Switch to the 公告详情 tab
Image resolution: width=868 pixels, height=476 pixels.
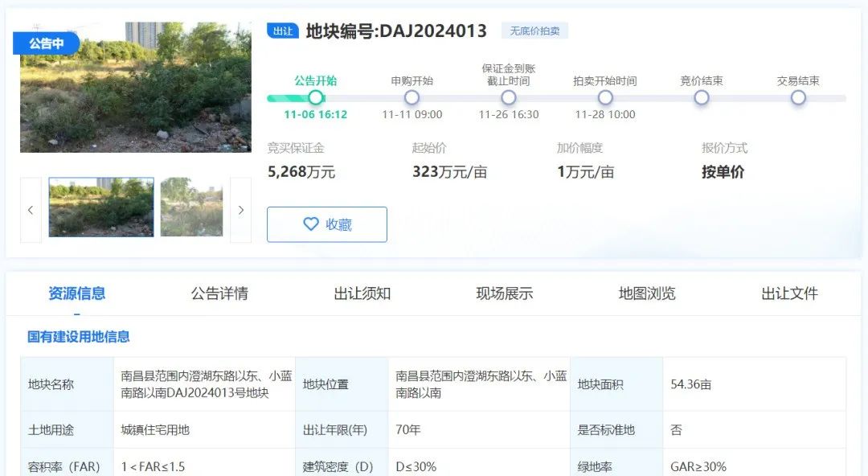(x=219, y=293)
